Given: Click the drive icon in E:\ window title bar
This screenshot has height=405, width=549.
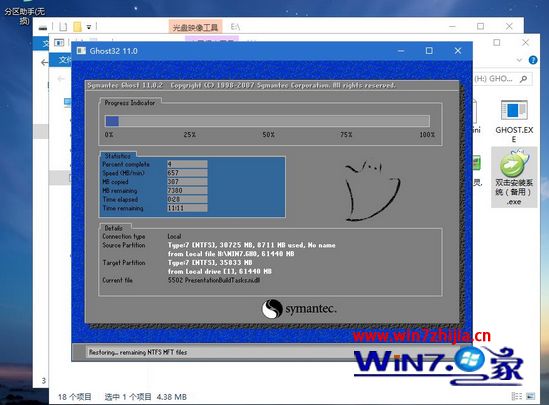Looking at the screenshot, I should [43, 27].
